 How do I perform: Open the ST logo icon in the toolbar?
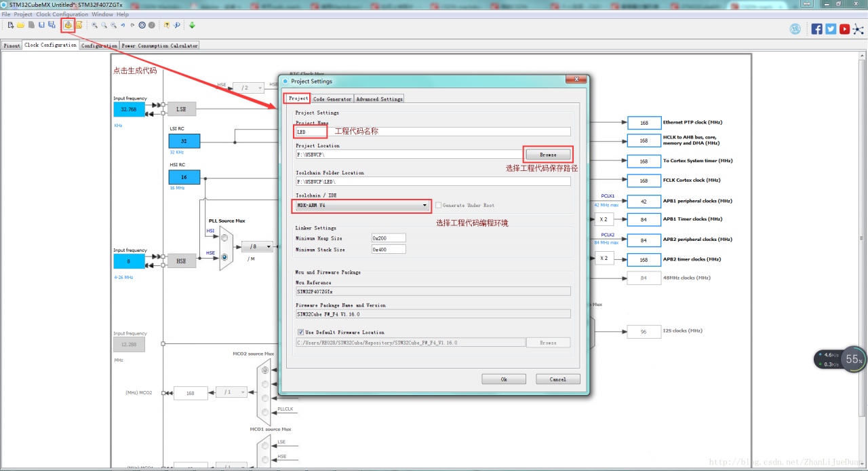795,29
